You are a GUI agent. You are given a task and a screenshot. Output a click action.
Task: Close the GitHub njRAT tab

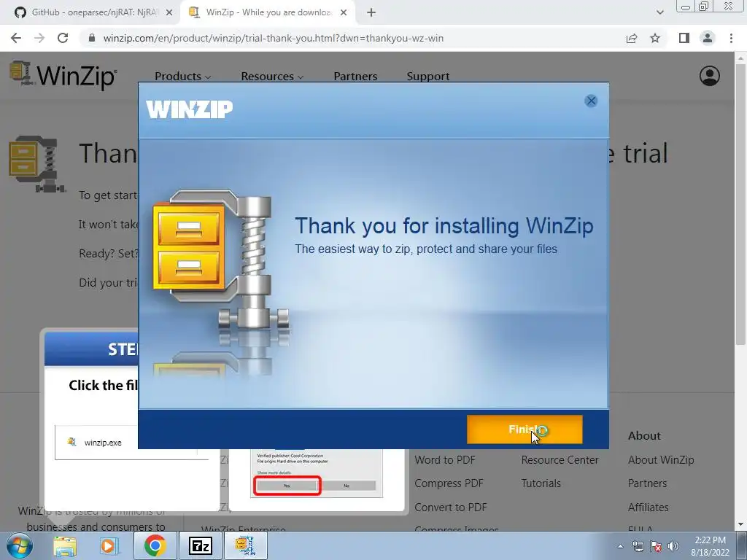[x=169, y=13]
